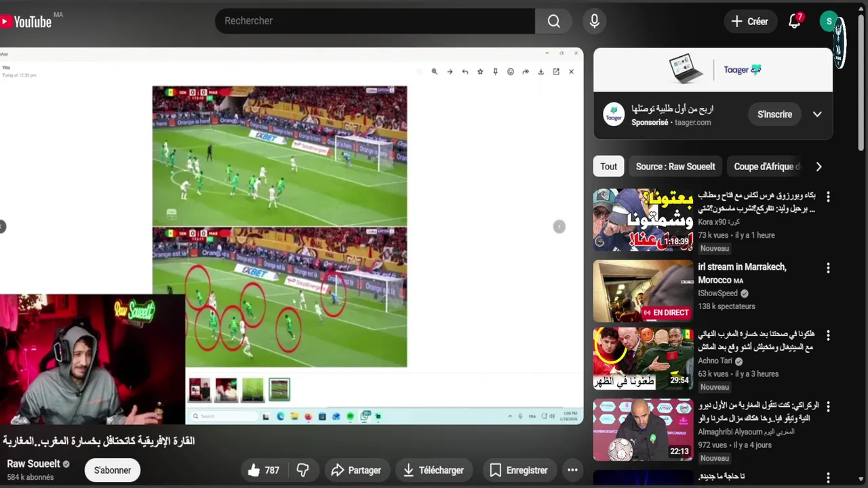868x488 pixels.
Task: Open the Taager ad banner image
Action: click(x=713, y=70)
